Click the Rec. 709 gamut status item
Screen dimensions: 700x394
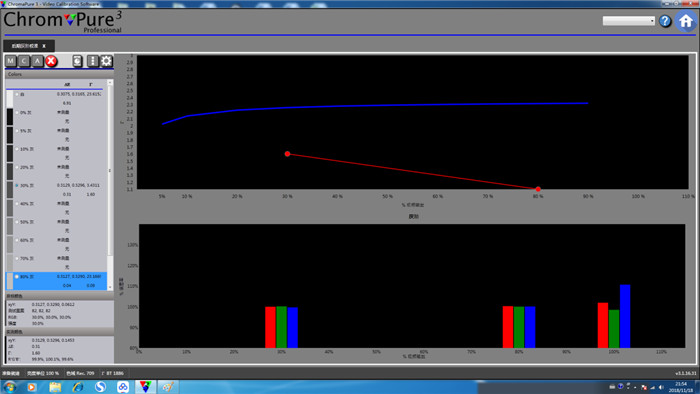coord(80,373)
